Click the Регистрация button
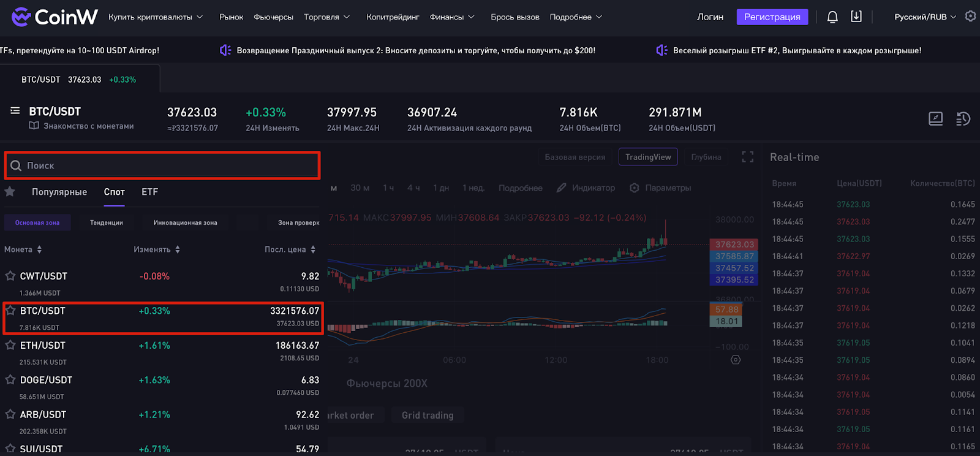This screenshot has height=456, width=980. (772, 17)
